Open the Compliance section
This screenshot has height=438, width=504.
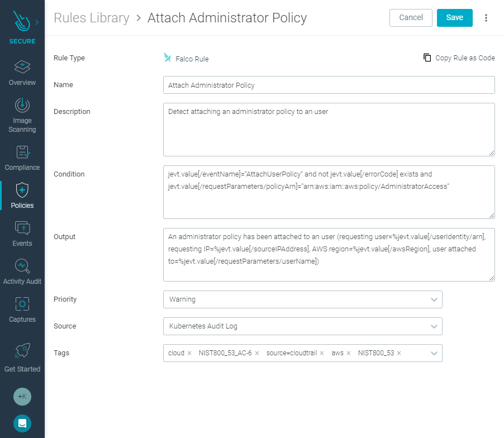click(22, 158)
